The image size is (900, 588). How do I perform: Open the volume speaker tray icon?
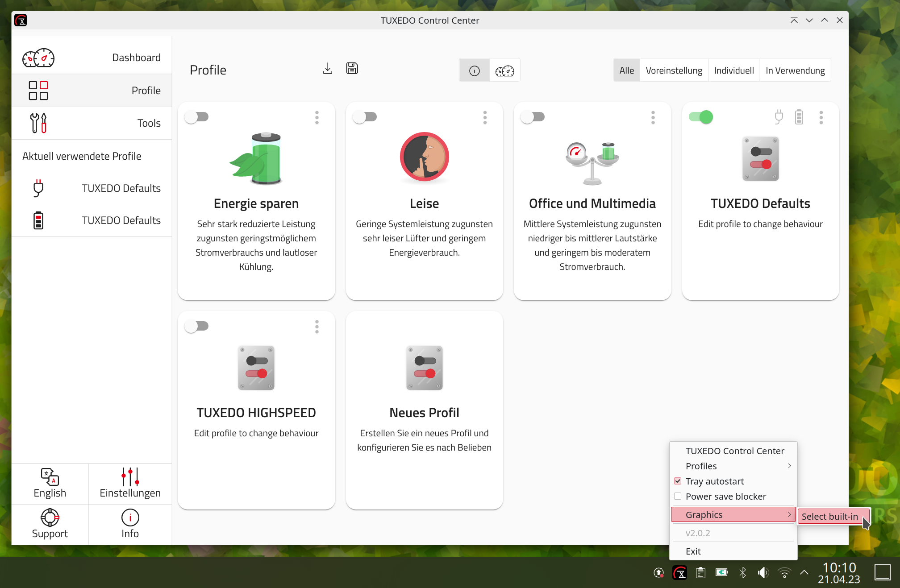click(x=763, y=573)
